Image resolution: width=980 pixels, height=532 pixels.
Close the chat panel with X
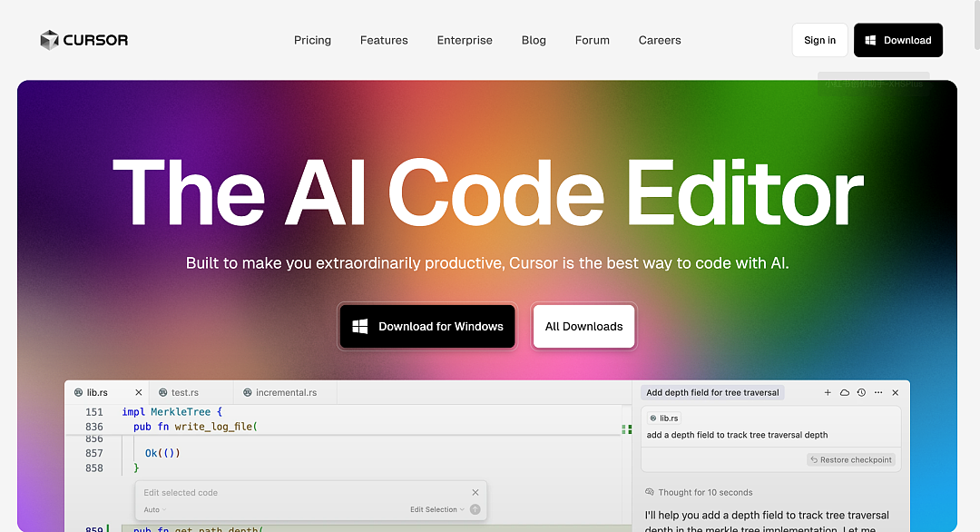[x=895, y=392]
